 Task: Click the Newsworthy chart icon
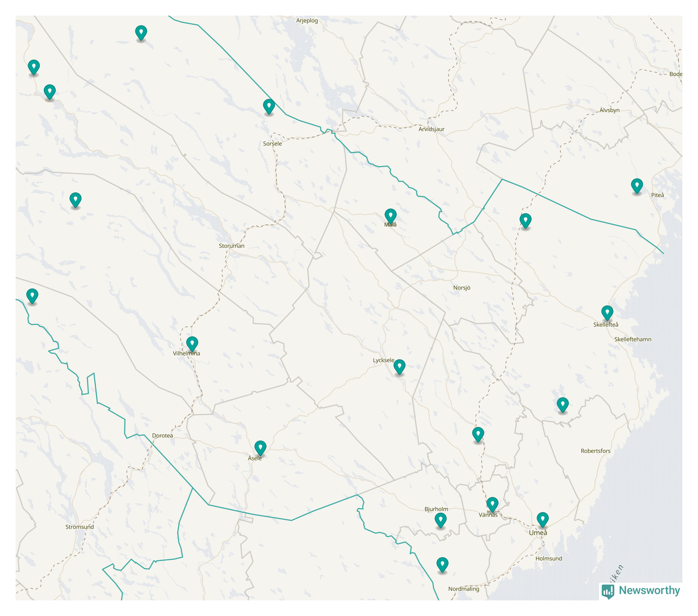607,591
